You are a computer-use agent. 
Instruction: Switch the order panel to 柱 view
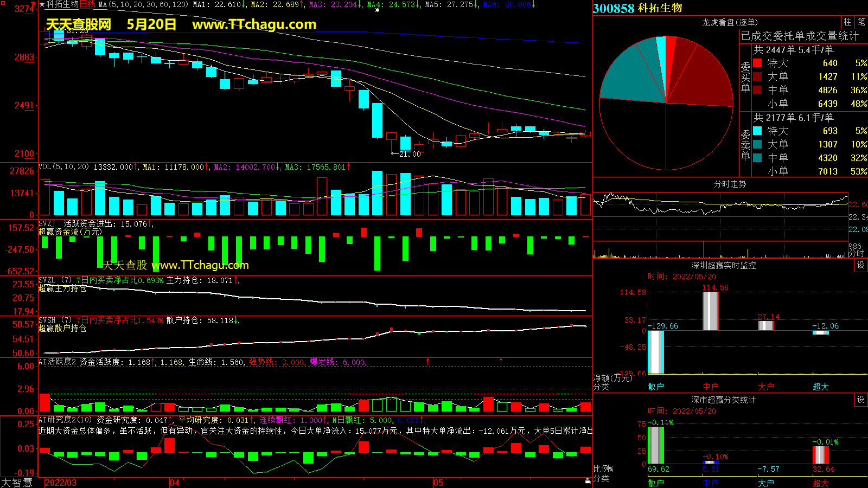click(x=847, y=22)
